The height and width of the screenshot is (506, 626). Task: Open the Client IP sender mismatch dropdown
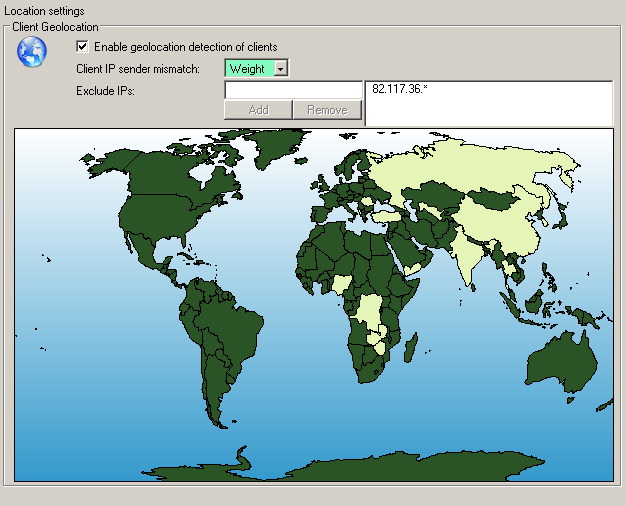pyautogui.click(x=281, y=69)
